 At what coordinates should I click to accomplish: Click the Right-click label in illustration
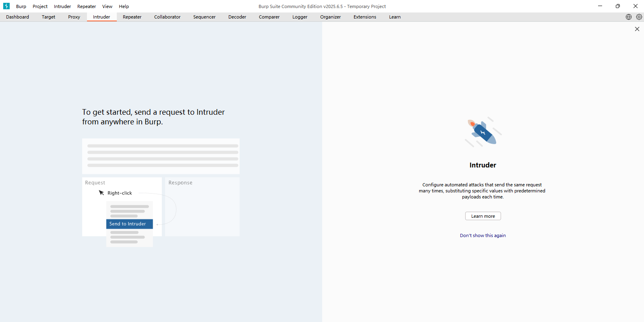coord(120,193)
